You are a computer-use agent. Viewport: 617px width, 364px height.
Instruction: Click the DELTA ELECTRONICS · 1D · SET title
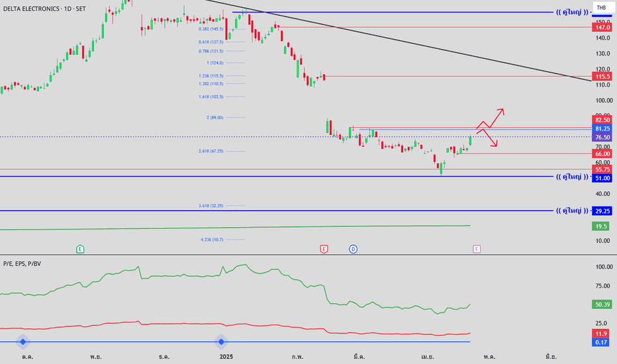(44, 9)
